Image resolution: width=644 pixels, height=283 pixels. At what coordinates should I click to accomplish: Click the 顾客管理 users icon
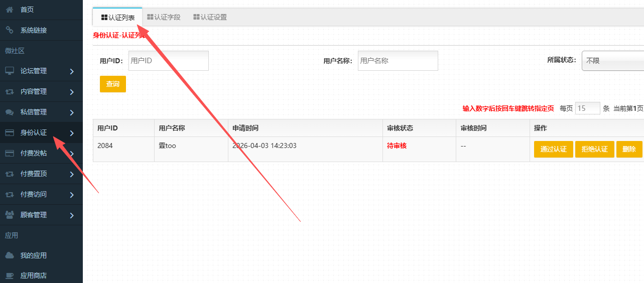coord(9,215)
